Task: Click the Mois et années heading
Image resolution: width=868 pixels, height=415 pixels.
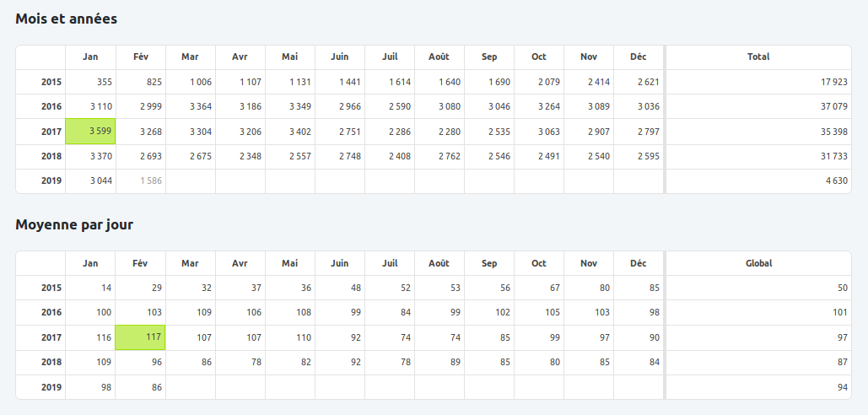Action: click(67, 19)
